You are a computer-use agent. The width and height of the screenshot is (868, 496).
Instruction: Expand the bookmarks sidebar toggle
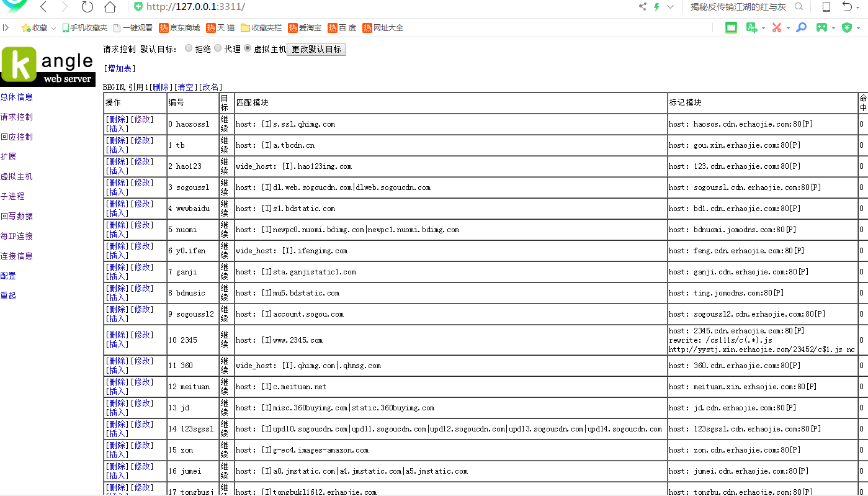click(x=6, y=27)
